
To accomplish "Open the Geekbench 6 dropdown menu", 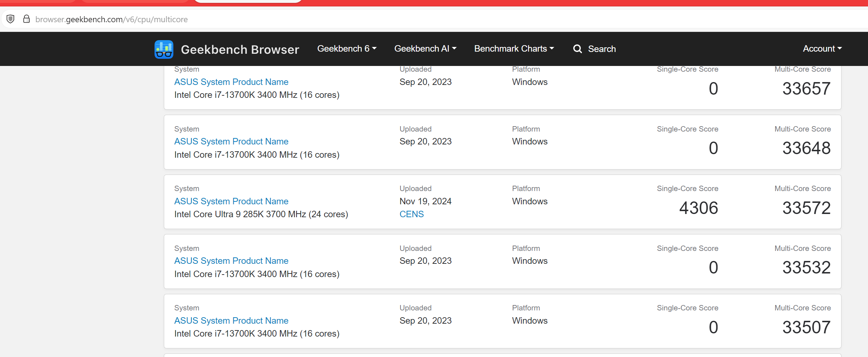I will (347, 49).
